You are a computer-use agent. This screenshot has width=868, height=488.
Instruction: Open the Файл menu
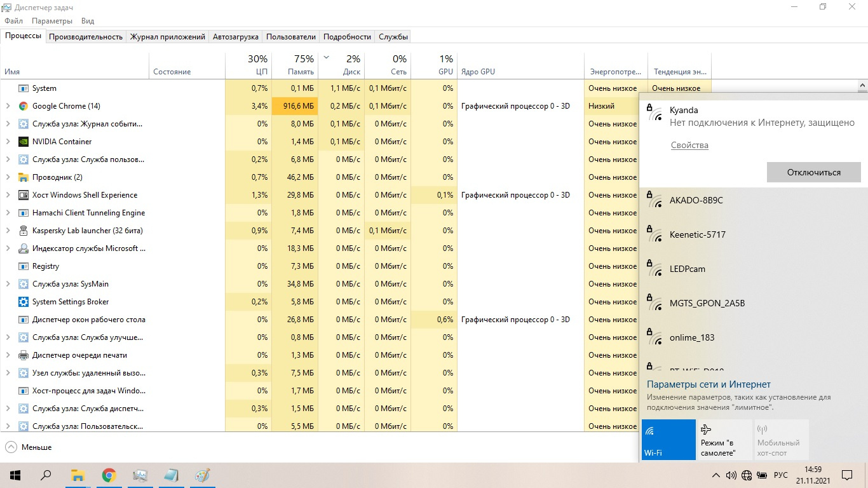pyautogui.click(x=13, y=21)
